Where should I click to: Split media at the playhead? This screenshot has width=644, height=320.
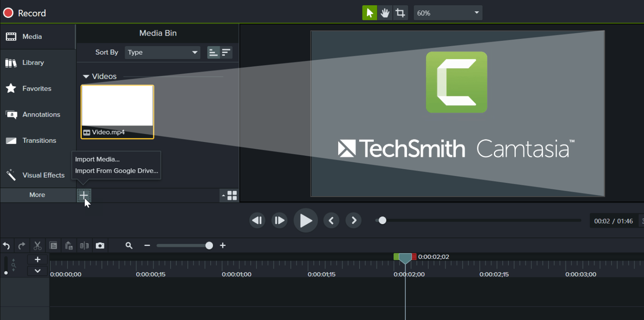click(x=84, y=246)
